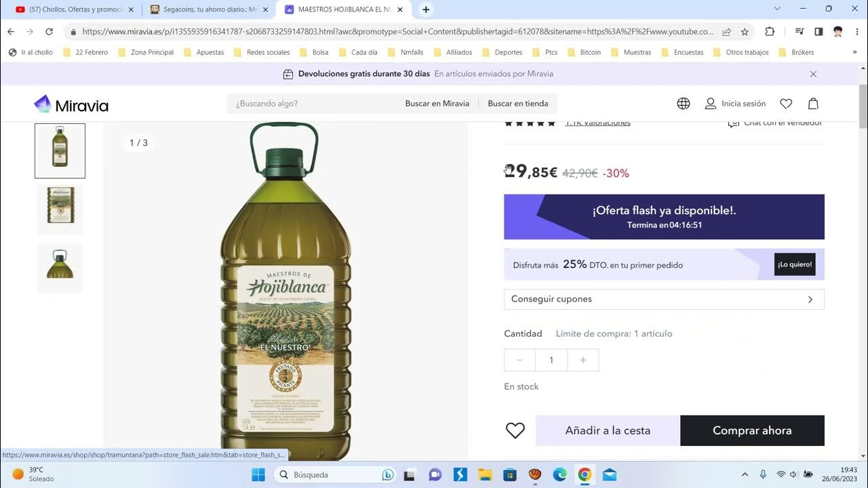Open chat app icon in taskbar
The width and height of the screenshot is (868, 488).
pos(435,474)
